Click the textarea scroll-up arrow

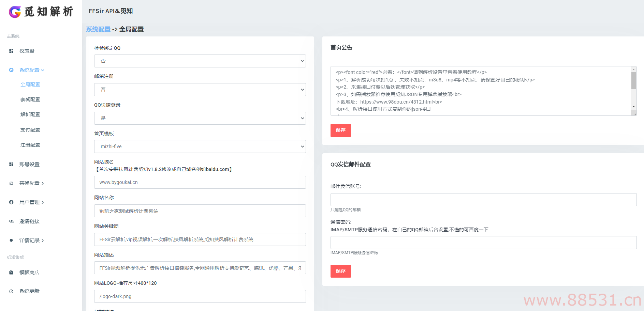coord(633,69)
